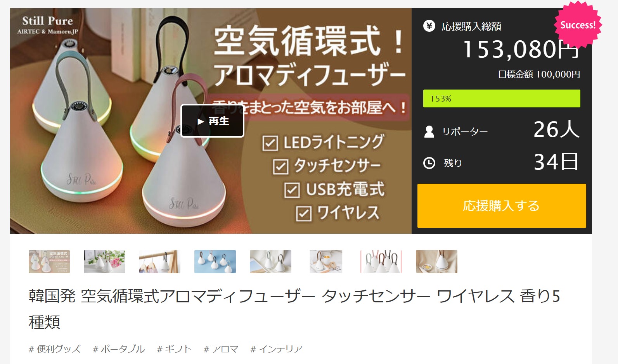Select the thumbnail with glasses and candle

pyautogui.click(x=326, y=262)
